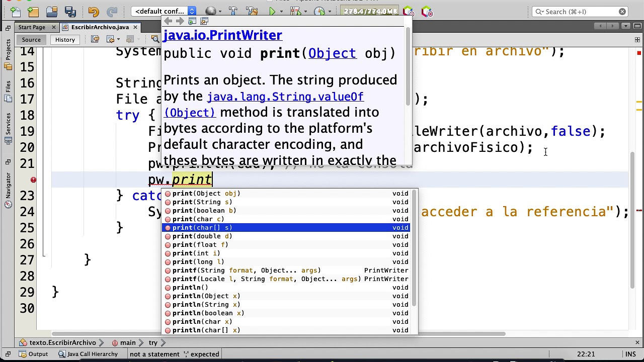644x362 pixels.
Task: Click the profiler record icon
Action: [427, 11]
